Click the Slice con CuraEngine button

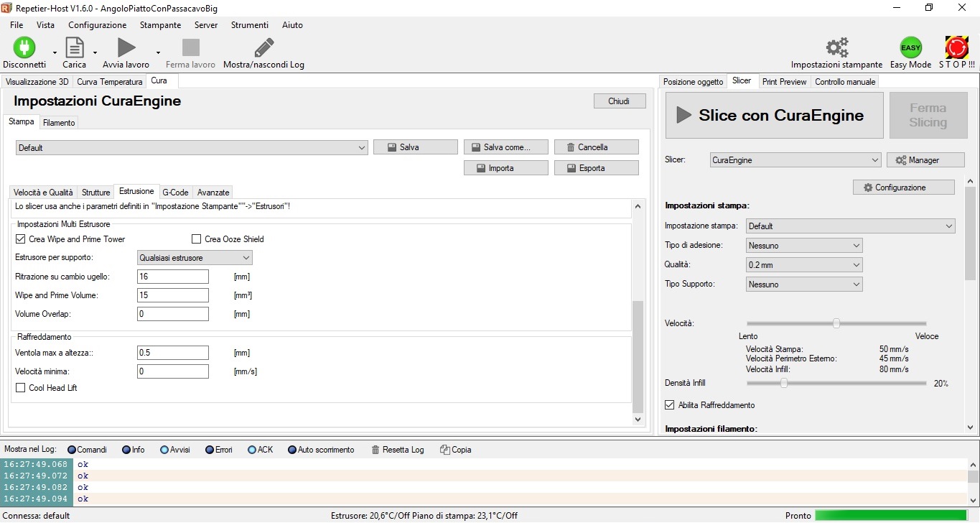pos(774,116)
